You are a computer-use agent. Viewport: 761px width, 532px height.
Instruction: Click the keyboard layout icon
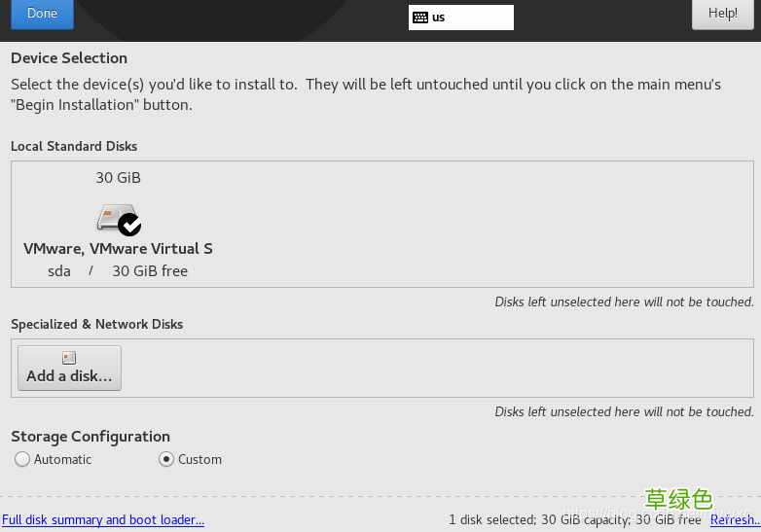[x=420, y=18]
